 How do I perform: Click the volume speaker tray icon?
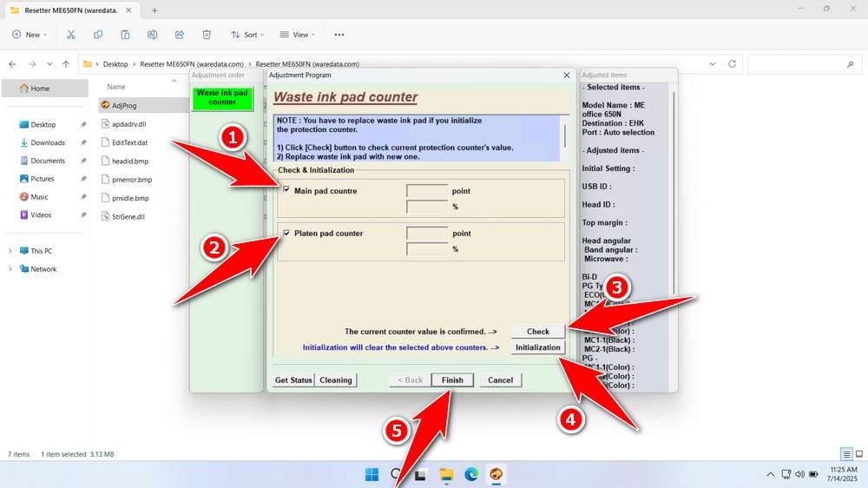[799, 474]
